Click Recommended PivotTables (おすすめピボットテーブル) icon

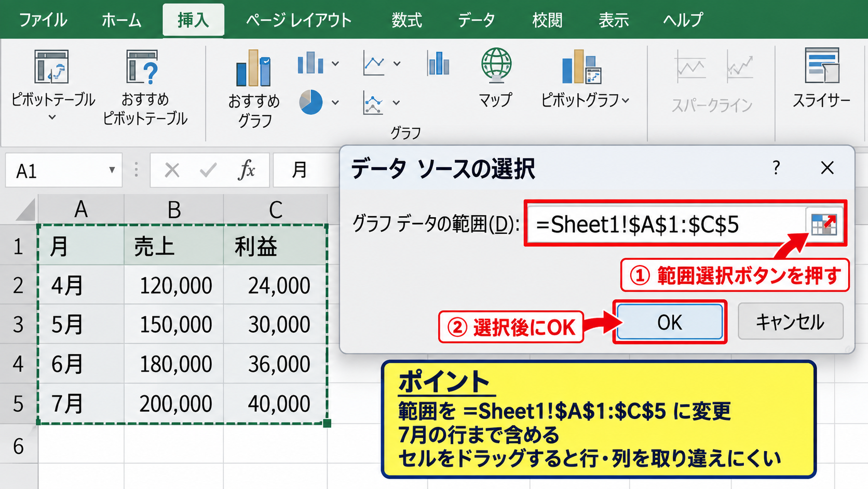click(x=143, y=67)
